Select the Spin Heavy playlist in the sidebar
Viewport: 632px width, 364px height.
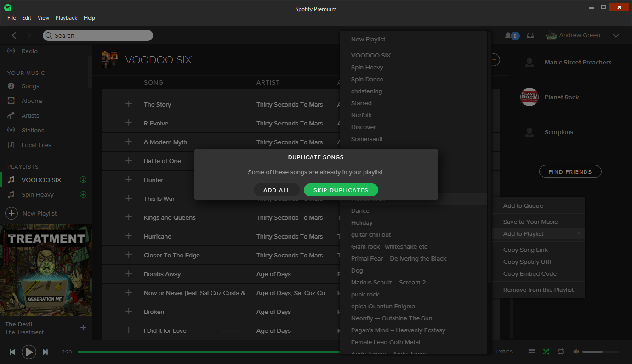38,195
